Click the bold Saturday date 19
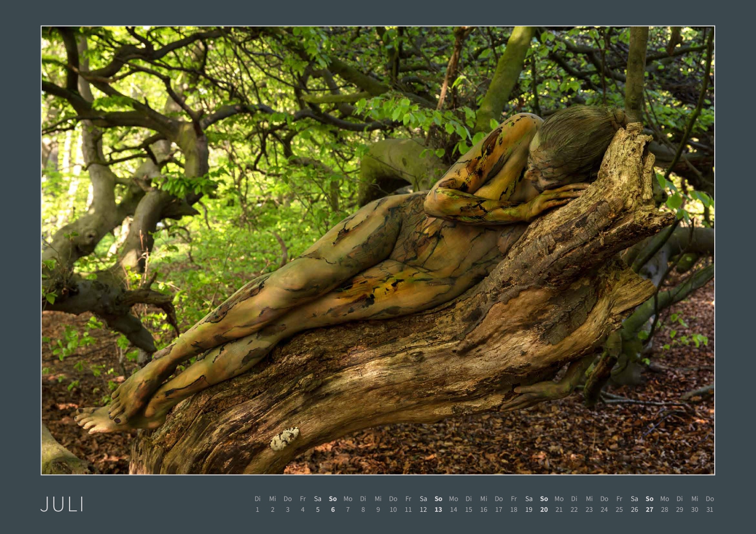The width and height of the screenshot is (756, 534). coord(529,509)
